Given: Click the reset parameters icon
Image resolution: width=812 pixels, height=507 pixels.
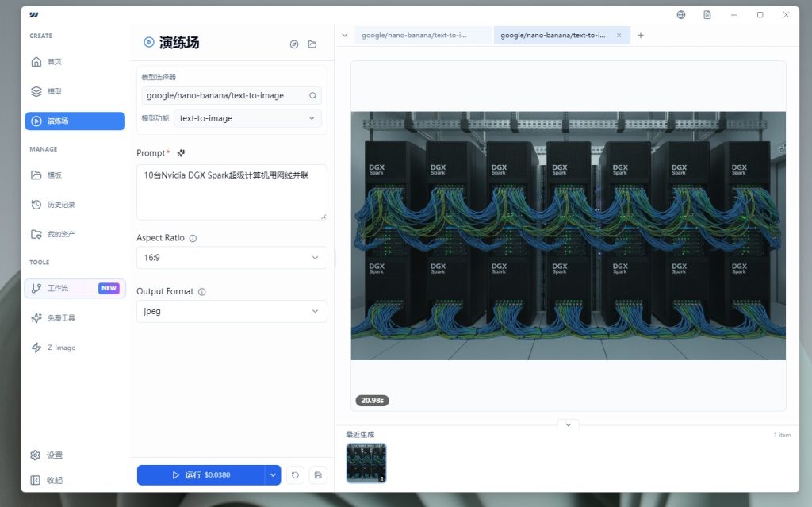Looking at the screenshot, I should 295,474.
